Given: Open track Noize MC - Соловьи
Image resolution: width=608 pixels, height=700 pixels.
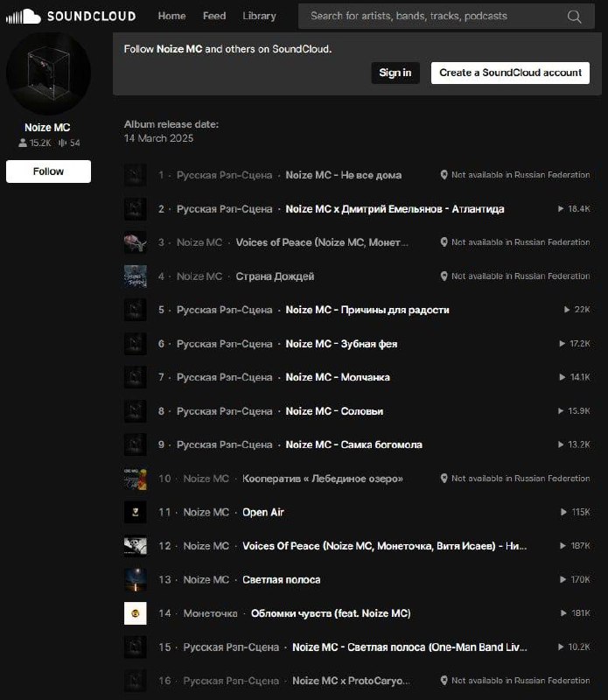Looking at the screenshot, I should point(334,411).
